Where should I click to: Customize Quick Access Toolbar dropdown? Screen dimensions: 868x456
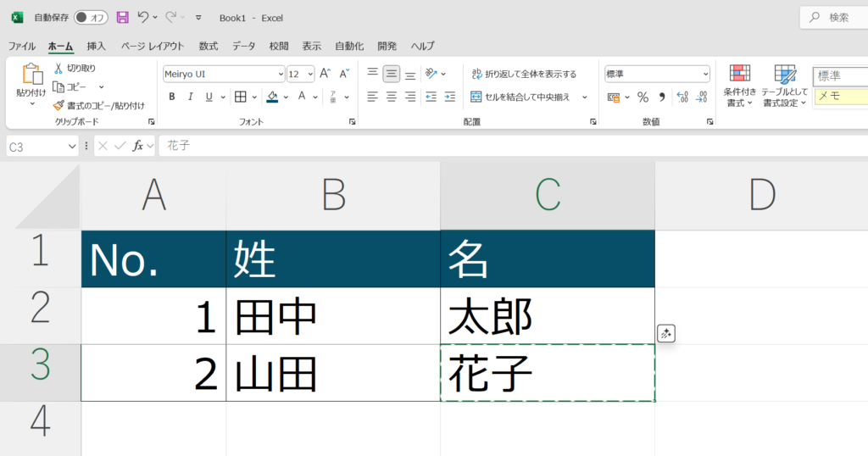[x=198, y=18]
